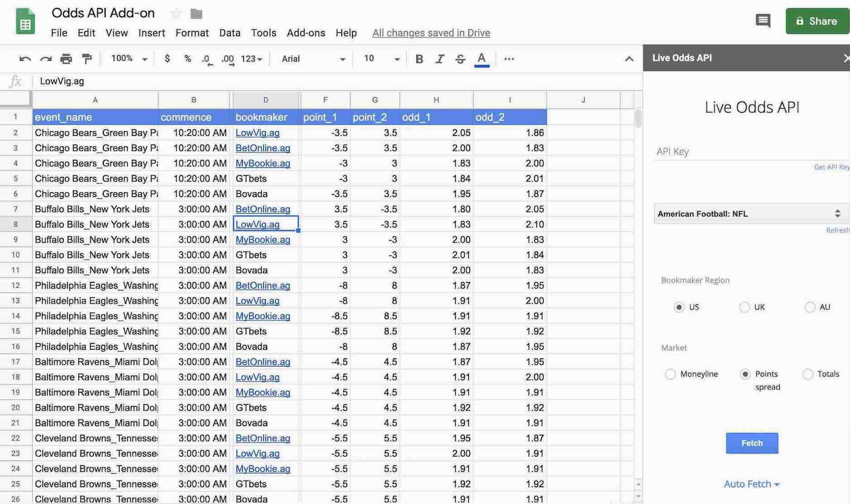This screenshot has width=850, height=504.
Task: Show more toolbar options (three dots)
Action: click(x=509, y=59)
